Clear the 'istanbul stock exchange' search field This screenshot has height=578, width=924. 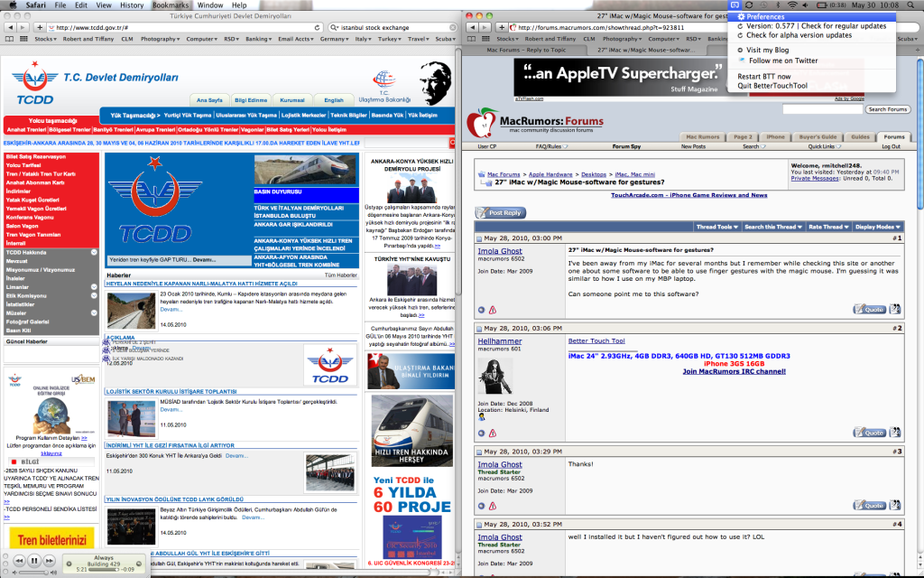[452, 27]
